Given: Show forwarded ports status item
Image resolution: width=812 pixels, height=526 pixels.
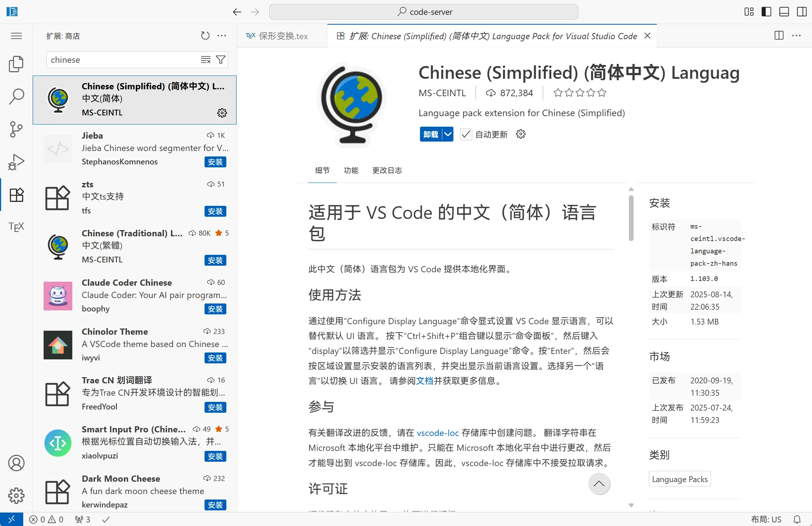Looking at the screenshot, I should [x=82, y=519].
